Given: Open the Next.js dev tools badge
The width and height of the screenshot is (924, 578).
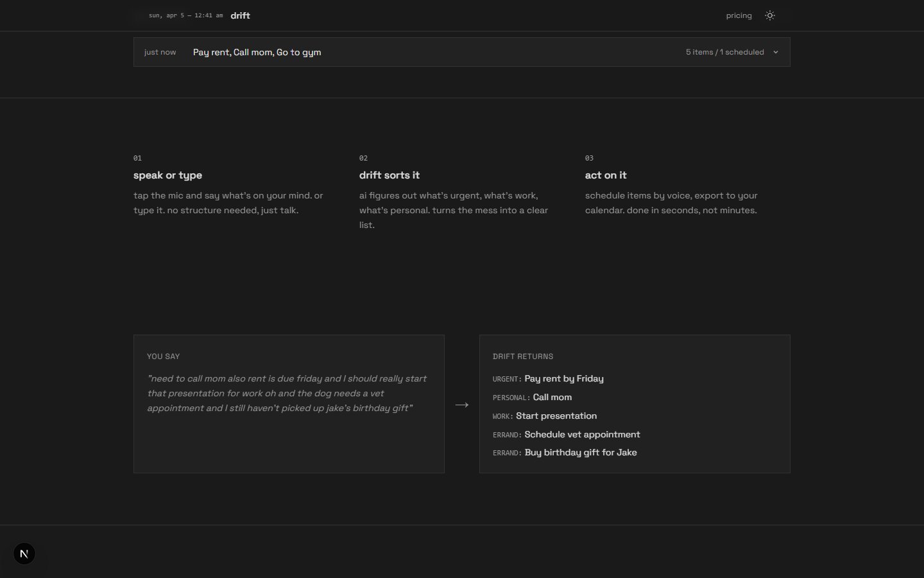Looking at the screenshot, I should coord(24,554).
